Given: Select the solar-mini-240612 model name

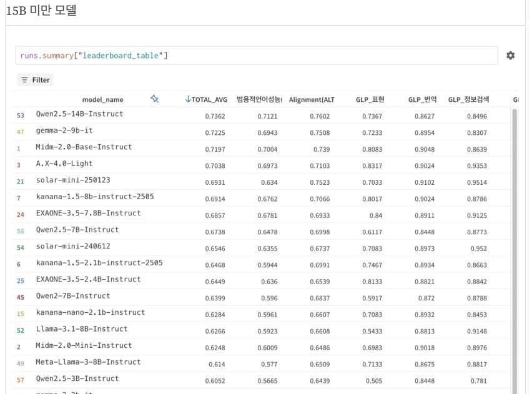Looking at the screenshot, I should click(73, 247).
